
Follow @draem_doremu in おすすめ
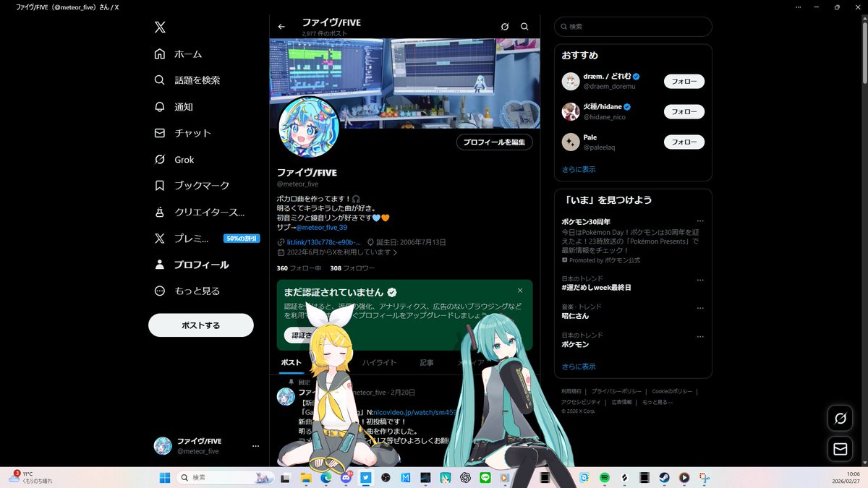pyautogui.click(x=684, y=81)
